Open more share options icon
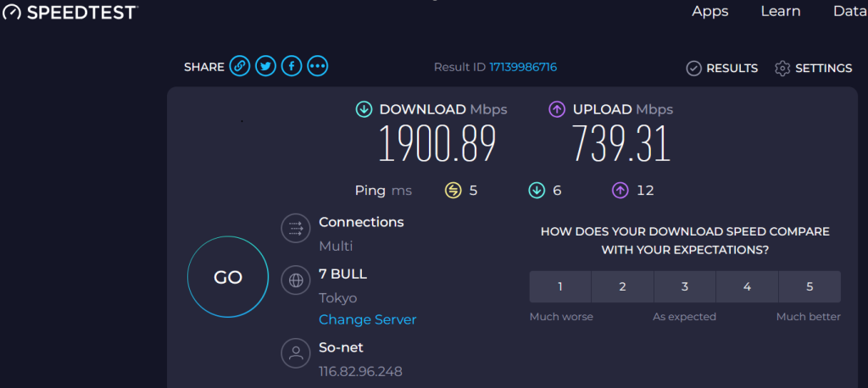868x388 pixels. pos(317,66)
